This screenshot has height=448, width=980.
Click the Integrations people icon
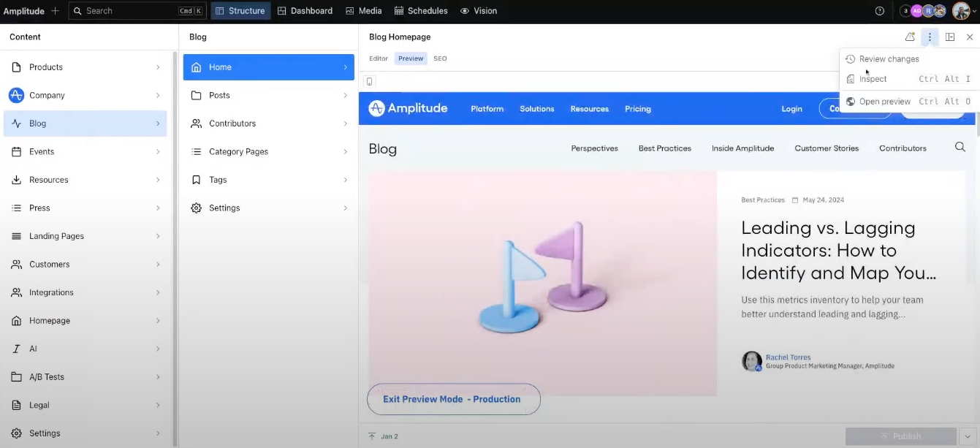16,292
